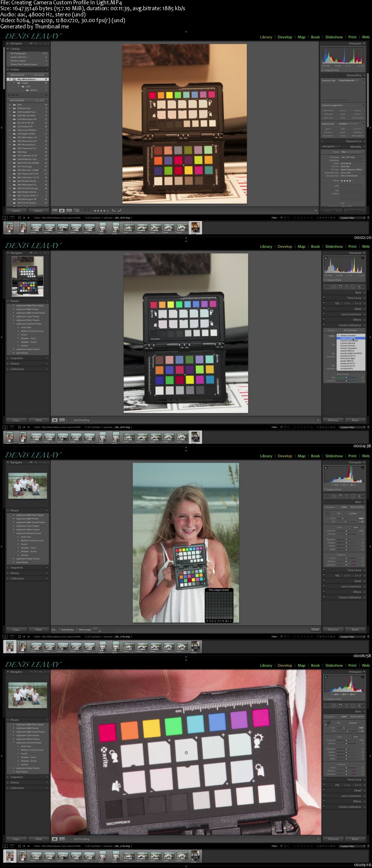Viewport: 372px width, 868px height.
Task: Click rotate-left arrow icon in 00:02:20 frame toolbar
Action: [x=114, y=210]
